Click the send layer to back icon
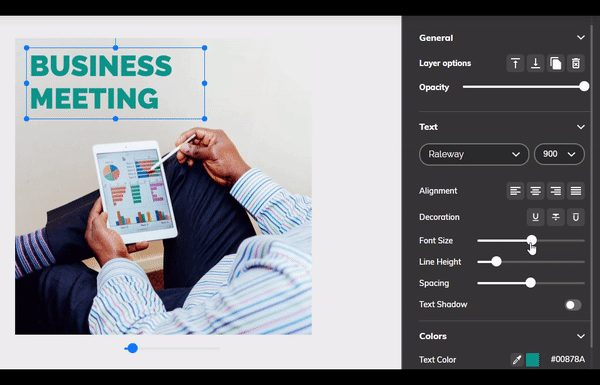Screen dimensions: 600x385 pos(535,63)
